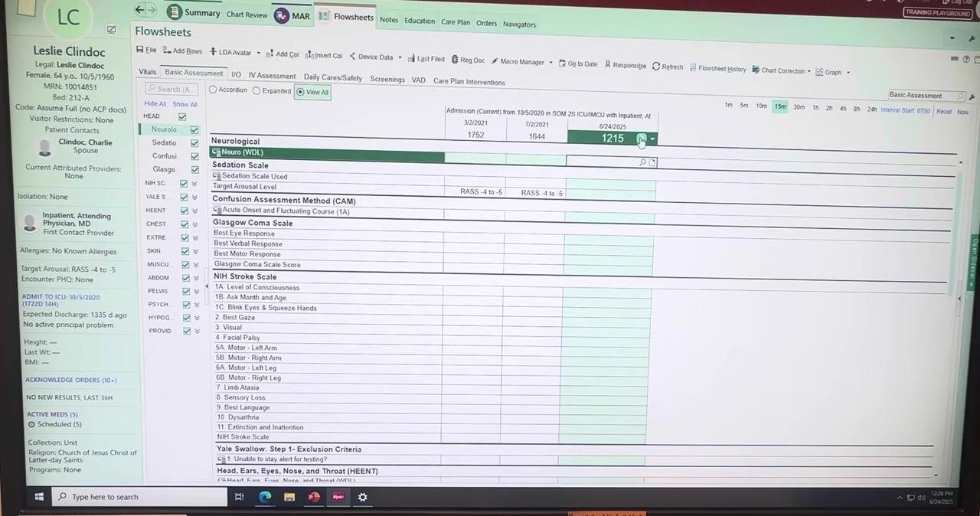
Task: Click the Last Filed toolbar icon
Action: [411, 58]
